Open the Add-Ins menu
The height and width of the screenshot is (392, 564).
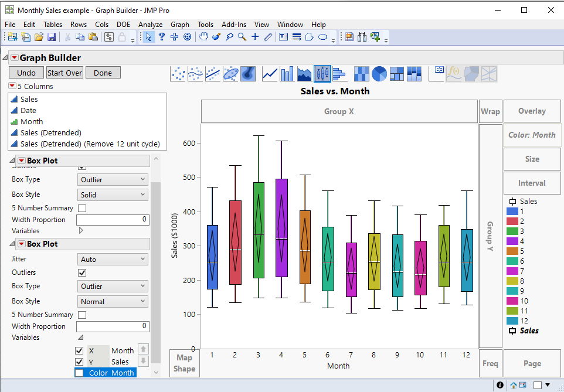tap(234, 25)
